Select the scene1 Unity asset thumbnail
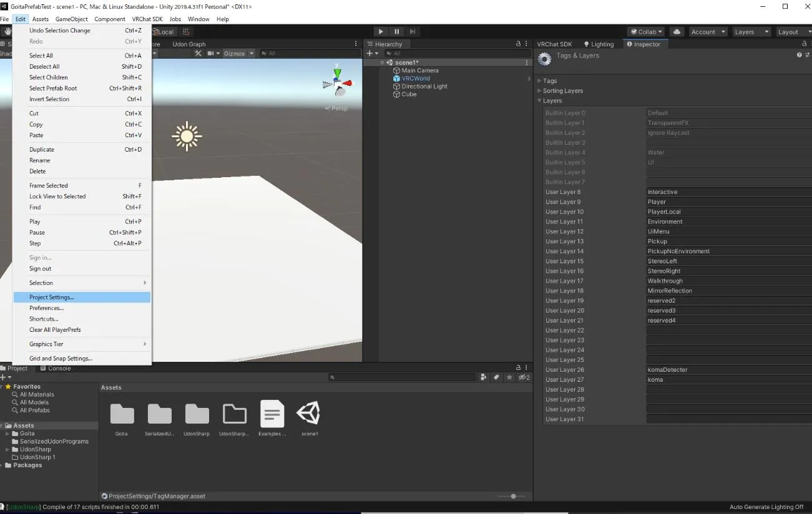The height and width of the screenshot is (514, 812). pyautogui.click(x=309, y=413)
